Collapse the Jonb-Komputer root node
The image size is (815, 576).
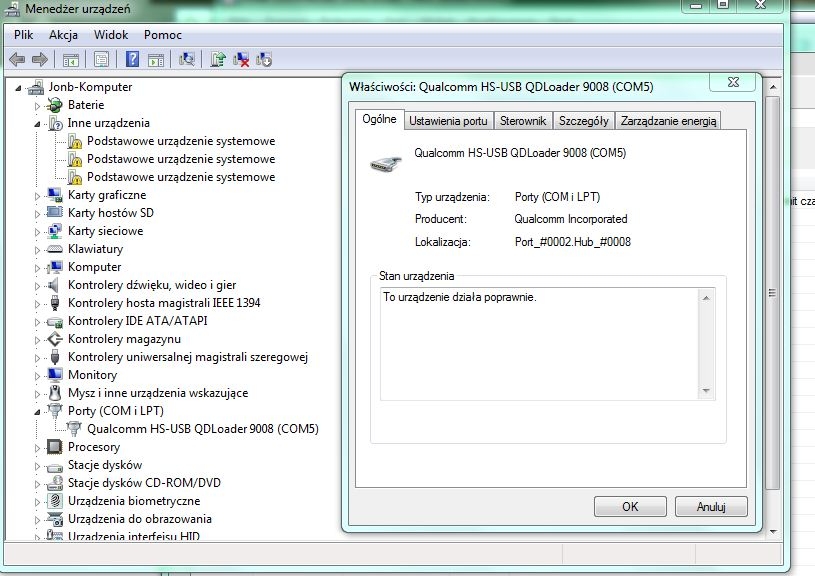pyautogui.click(x=18, y=88)
